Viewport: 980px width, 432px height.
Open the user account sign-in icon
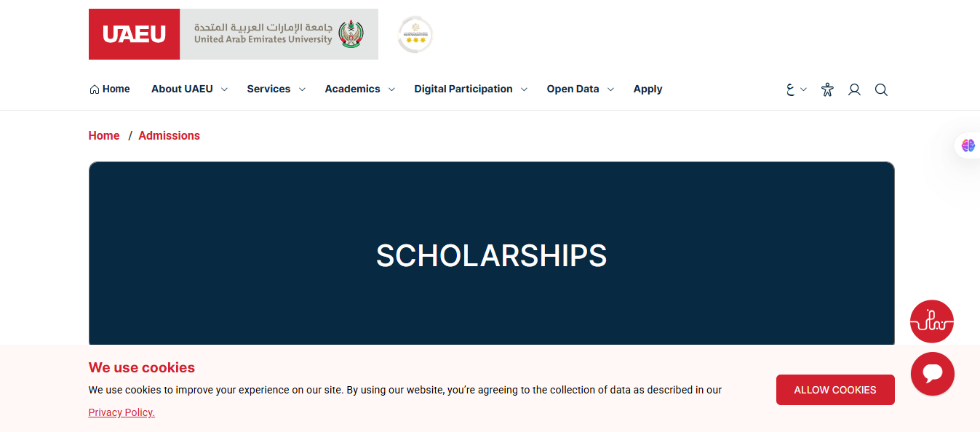[x=854, y=89]
